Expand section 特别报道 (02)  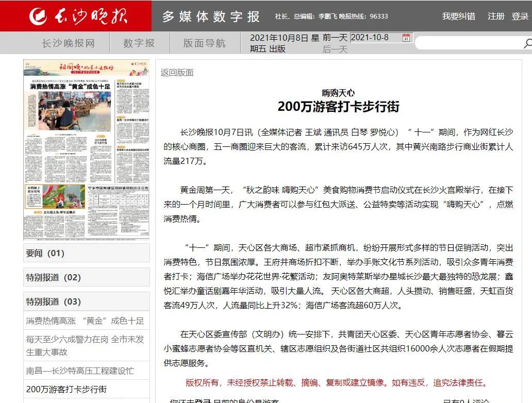(87, 277)
